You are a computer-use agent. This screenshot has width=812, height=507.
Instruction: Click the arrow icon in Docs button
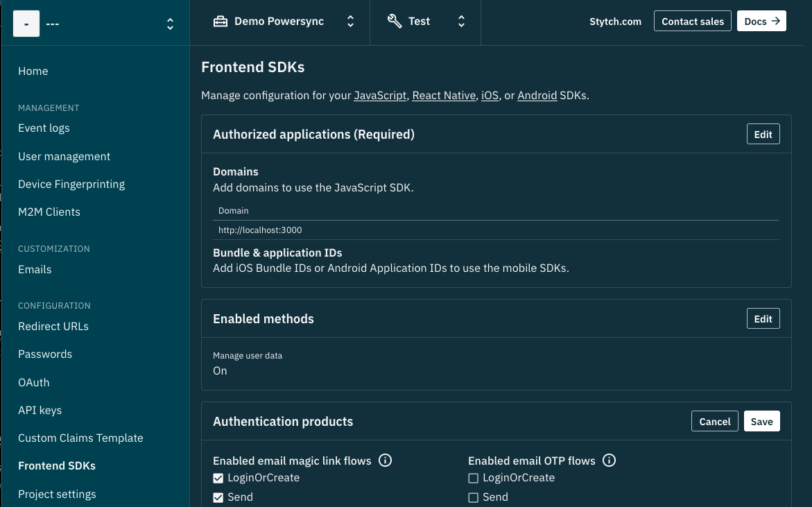pyautogui.click(x=775, y=22)
